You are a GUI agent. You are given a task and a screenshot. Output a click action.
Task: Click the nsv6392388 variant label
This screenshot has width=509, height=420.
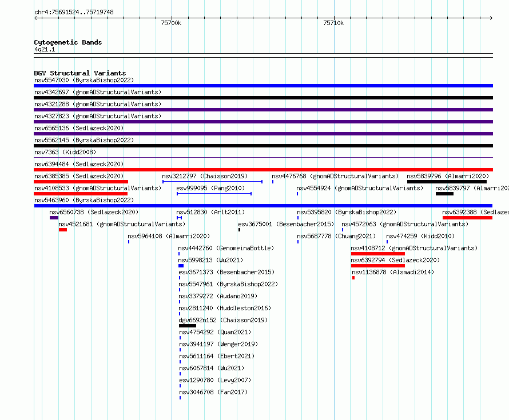[x=476, y=212]
